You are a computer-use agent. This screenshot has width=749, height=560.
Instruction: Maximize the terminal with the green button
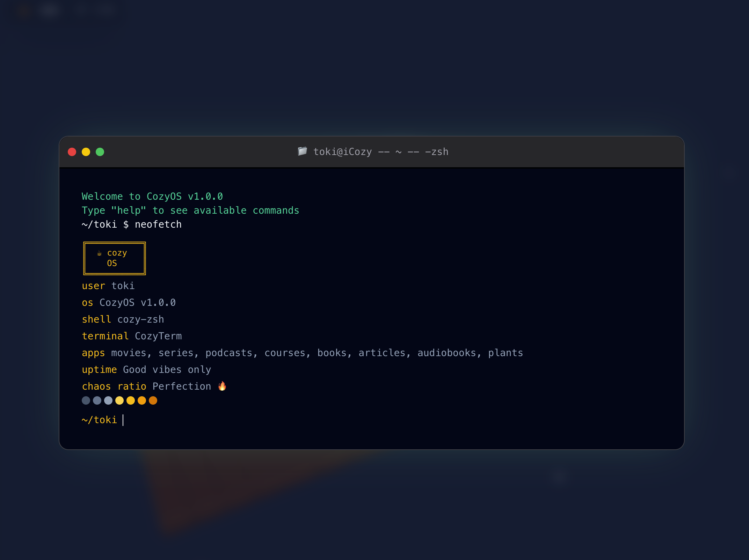pyautogui.click(x=100, y=152)
